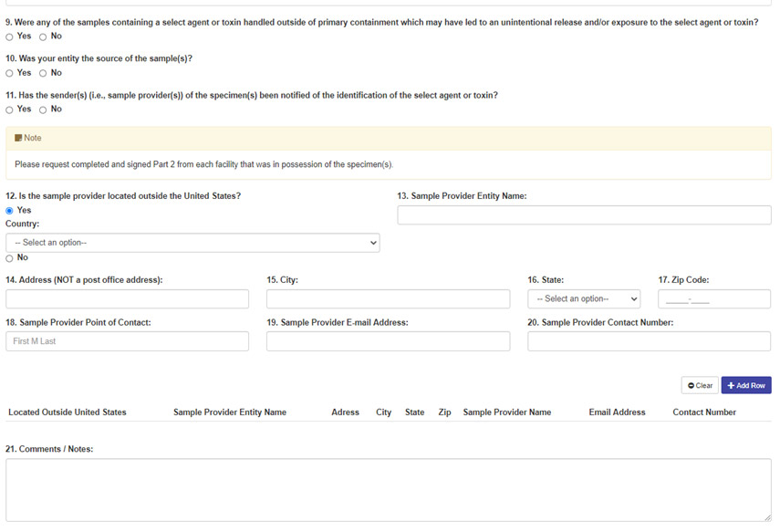Select Yes for provider outside United States

click(9, 211)
